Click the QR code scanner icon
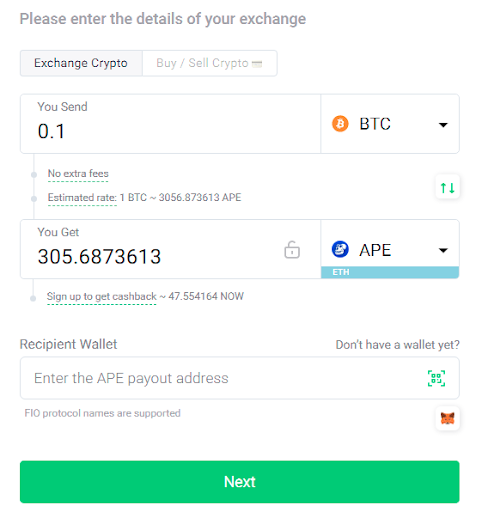Screen dimensions: 482x512 click(x=436, y=378)
